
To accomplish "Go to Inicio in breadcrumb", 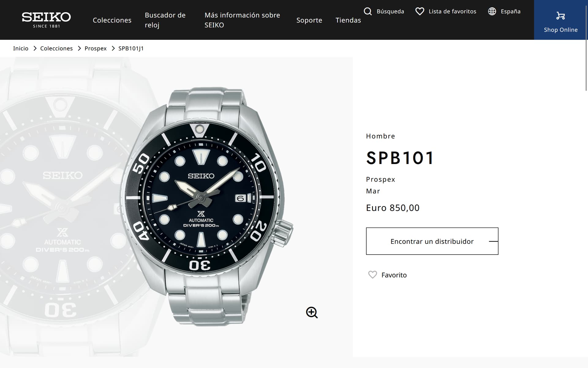I will coord(21,48).
